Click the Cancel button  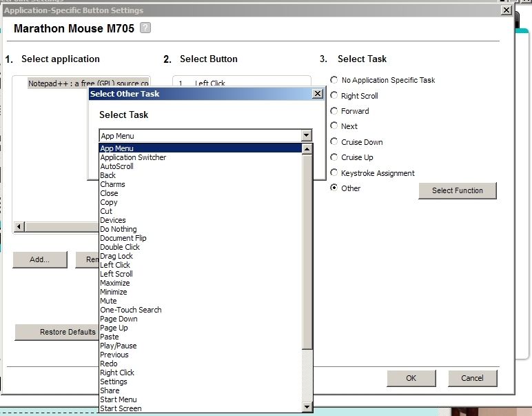tap(472, 378)
